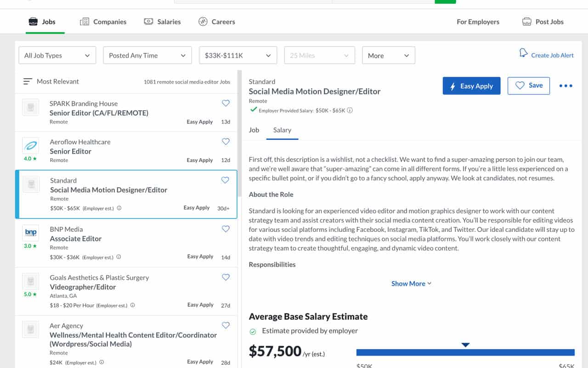Favorite the SPARK Branding House job

pos(226,103)
